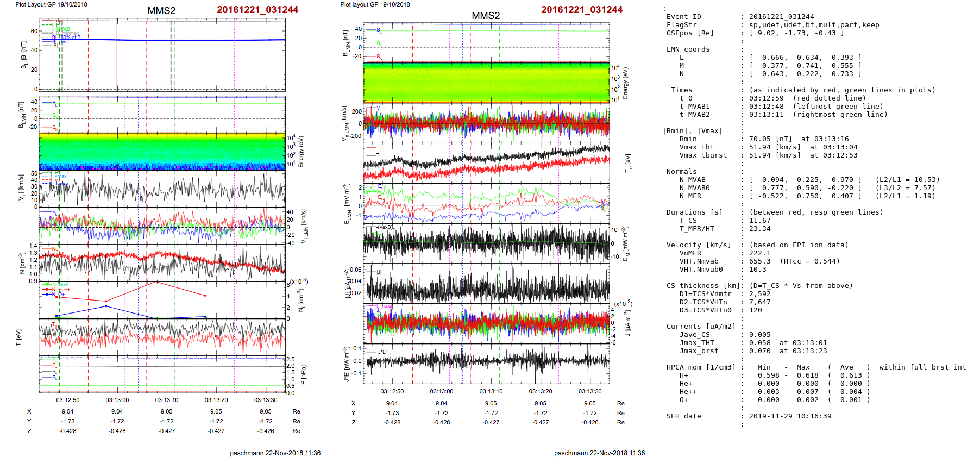Click the electron energy spectrogram in right plot
This screenshot has width=980, height=457.
486,82
